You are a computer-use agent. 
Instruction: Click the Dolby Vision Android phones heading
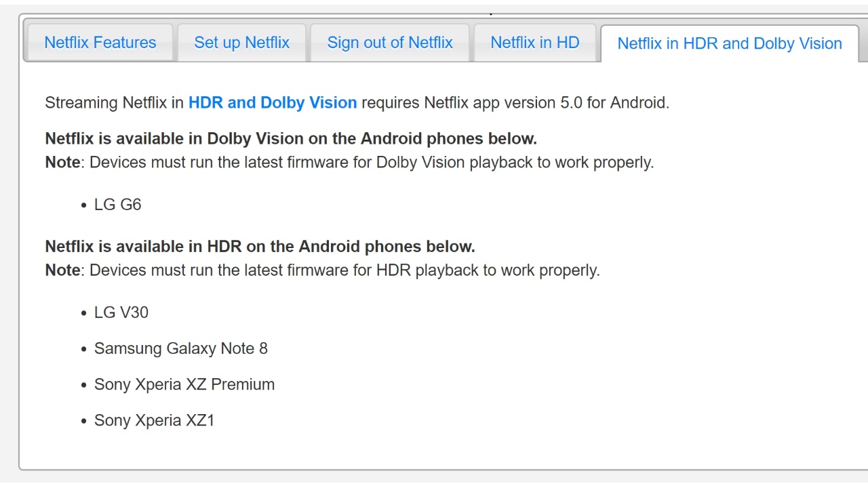click(x=290, y=139)
